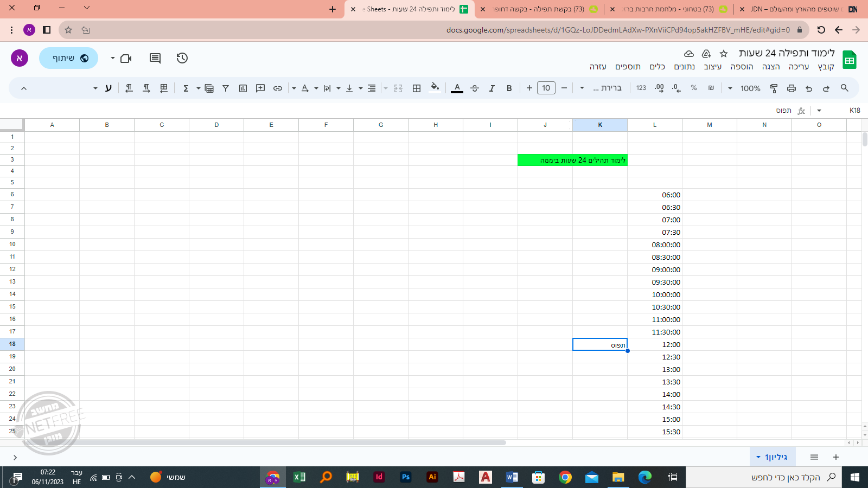Click the font size field showing 10
The height and width of the screenshot is (488, 868).
click(x=546, y=88)
